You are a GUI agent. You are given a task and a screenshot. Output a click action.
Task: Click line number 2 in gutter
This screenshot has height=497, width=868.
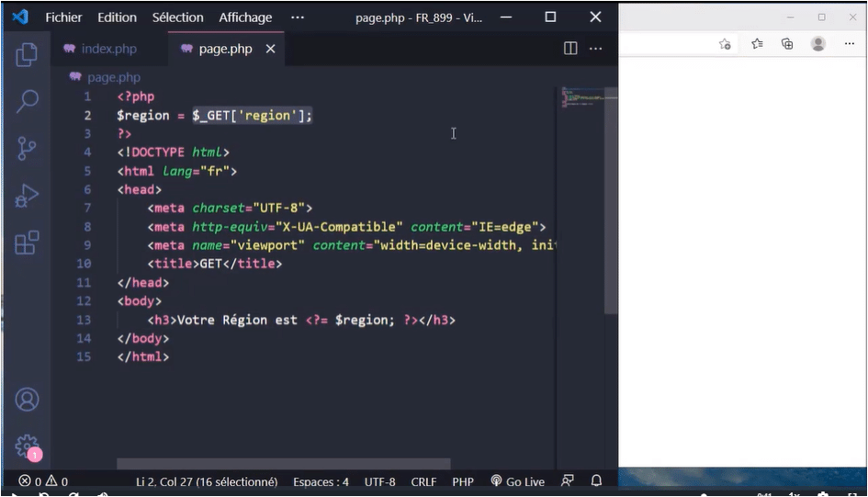pos(87,115)
